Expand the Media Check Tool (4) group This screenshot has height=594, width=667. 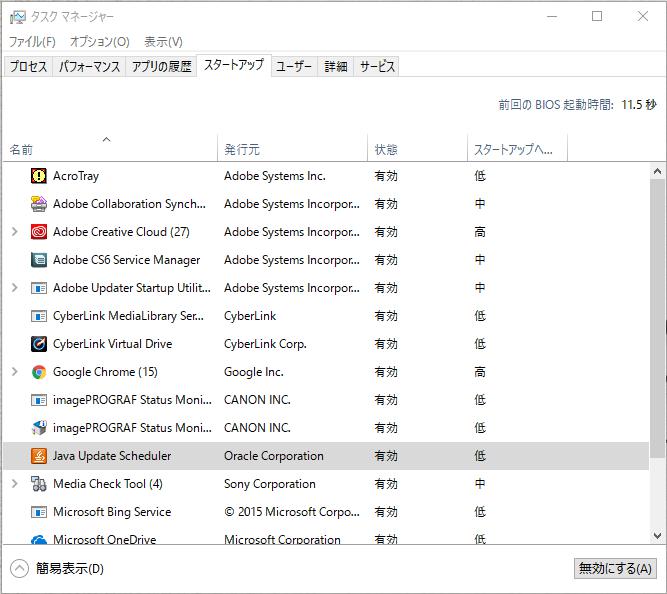14,484
